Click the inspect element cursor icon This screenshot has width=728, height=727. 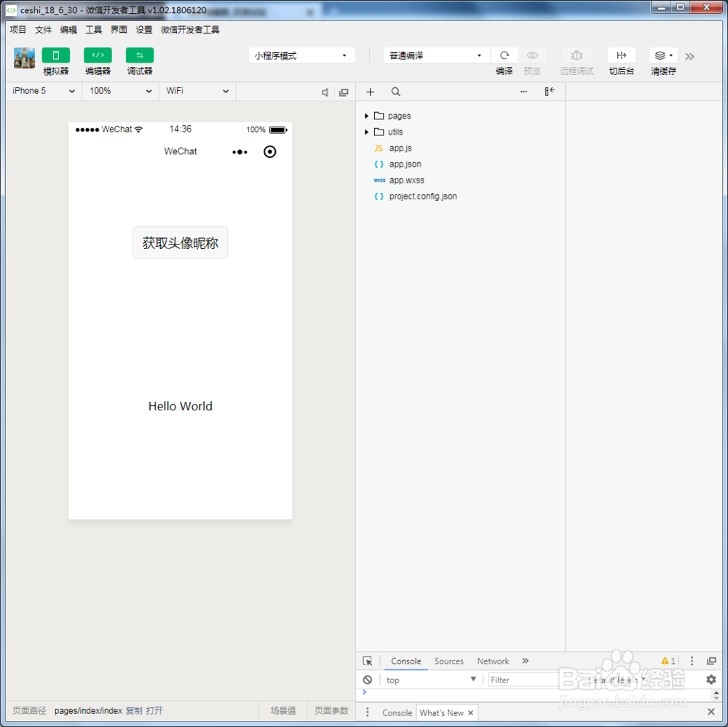click(368, 661)
